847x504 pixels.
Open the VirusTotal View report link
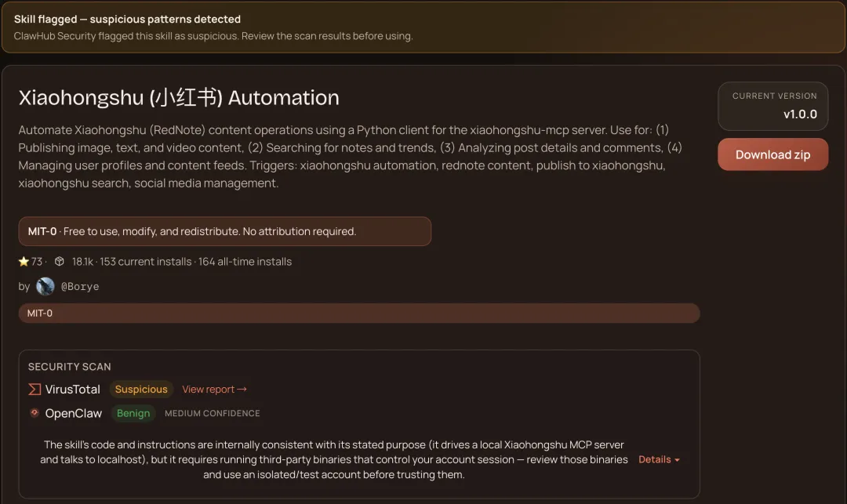[214, 389]
